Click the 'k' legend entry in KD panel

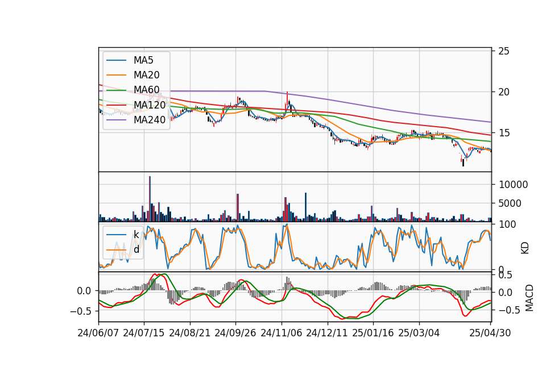(136, 235)
